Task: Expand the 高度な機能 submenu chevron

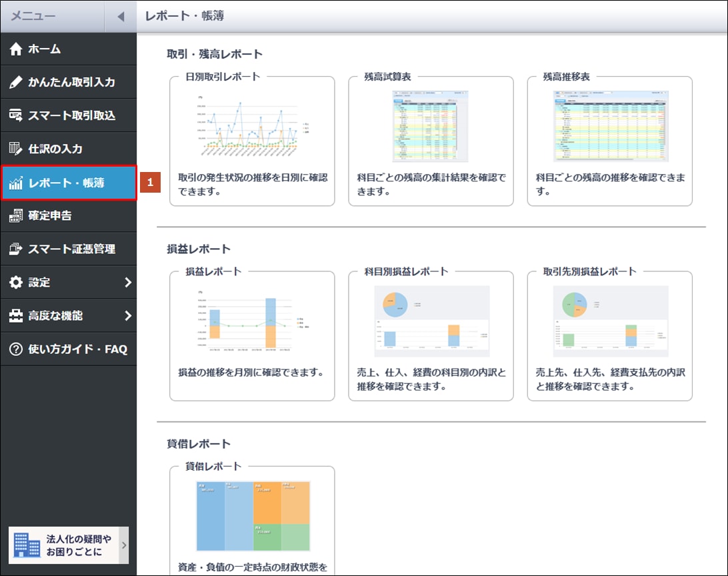Action: pyautogui.click(x=128, y=316)
